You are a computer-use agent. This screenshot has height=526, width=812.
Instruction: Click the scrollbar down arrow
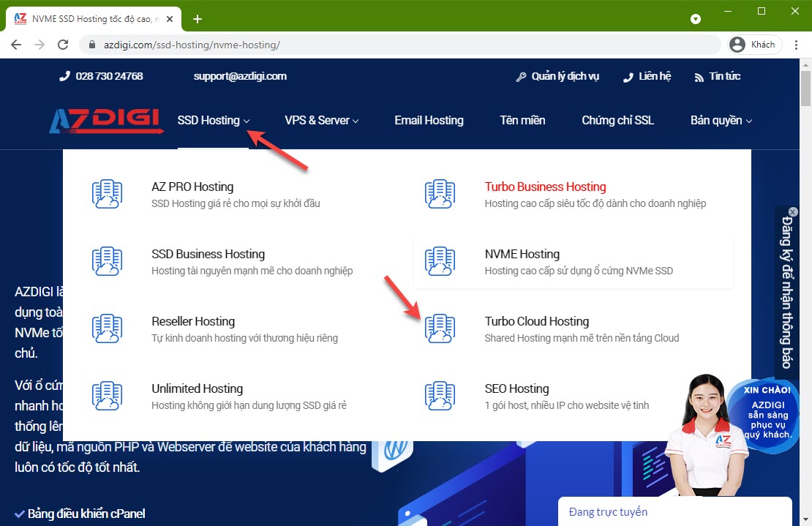click(x=805, y=519)
